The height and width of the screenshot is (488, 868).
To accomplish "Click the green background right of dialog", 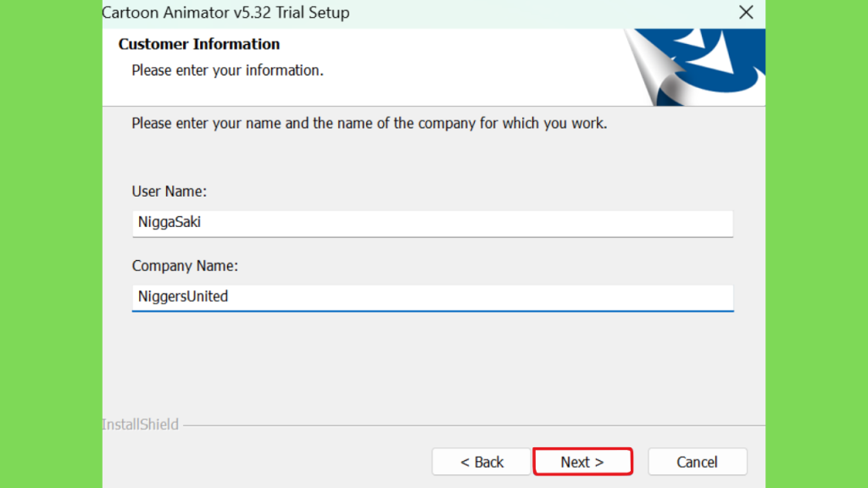I will (x=816, y=244).
